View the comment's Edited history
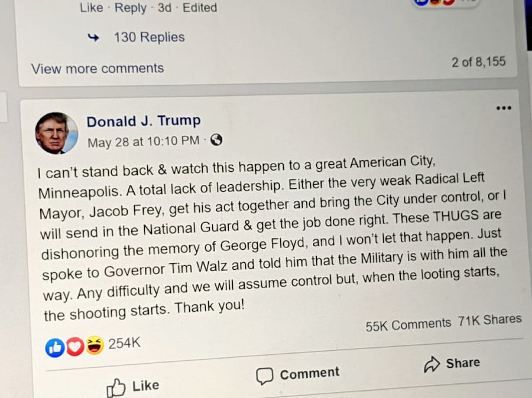Screen dimensions: 532x398 [x=199, y=8]
